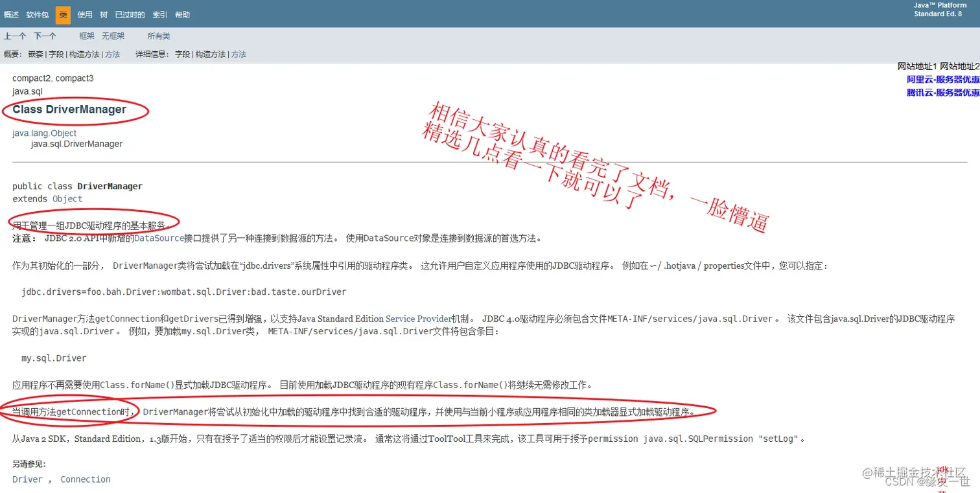Open the compact3 profile link

tap(75, 78)
